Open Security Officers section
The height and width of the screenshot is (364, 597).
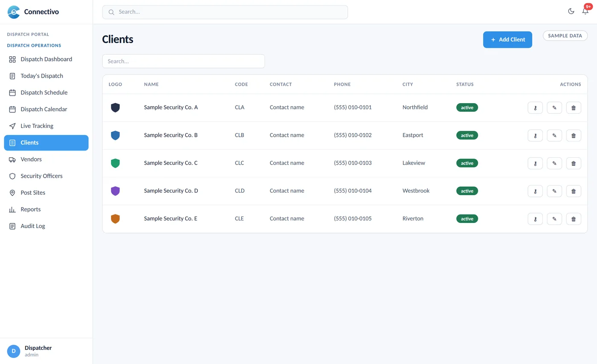(46, 176)
